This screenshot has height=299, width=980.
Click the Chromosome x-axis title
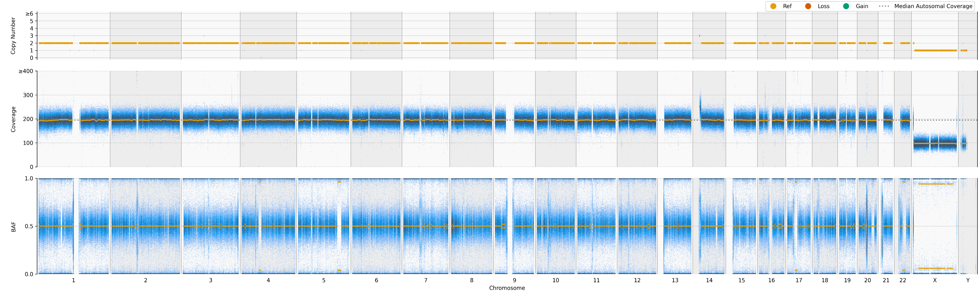coord(507,288)
